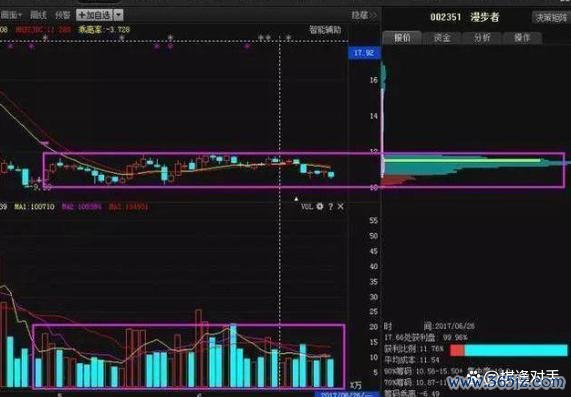Toggle the 智能辅助 option
This screenshot has width=571, height=397.
pyautogui.click(x=325, y=30)
